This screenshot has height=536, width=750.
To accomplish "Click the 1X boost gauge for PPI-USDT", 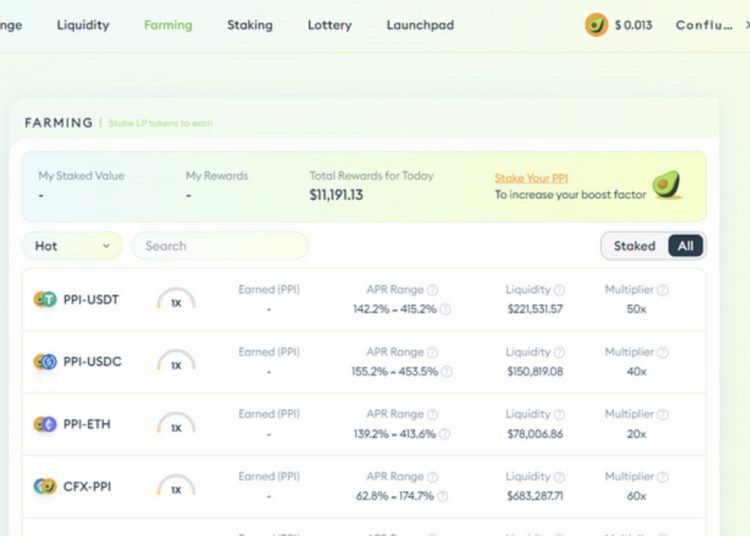I will point(176,300).
